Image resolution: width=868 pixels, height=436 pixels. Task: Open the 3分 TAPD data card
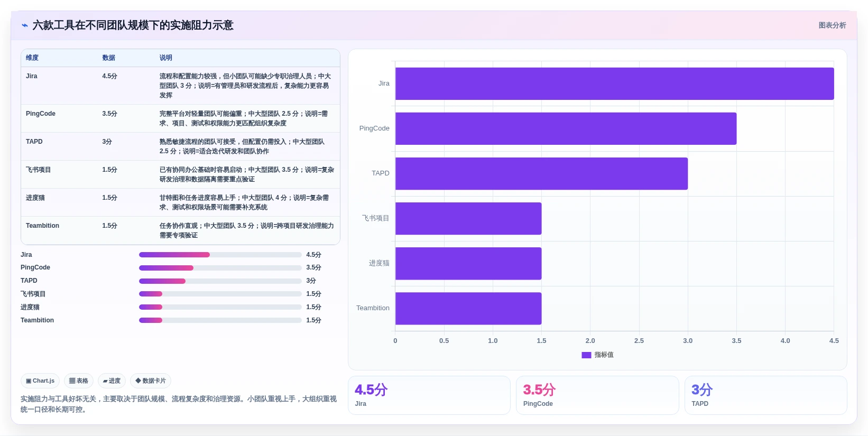click(765, 395)
